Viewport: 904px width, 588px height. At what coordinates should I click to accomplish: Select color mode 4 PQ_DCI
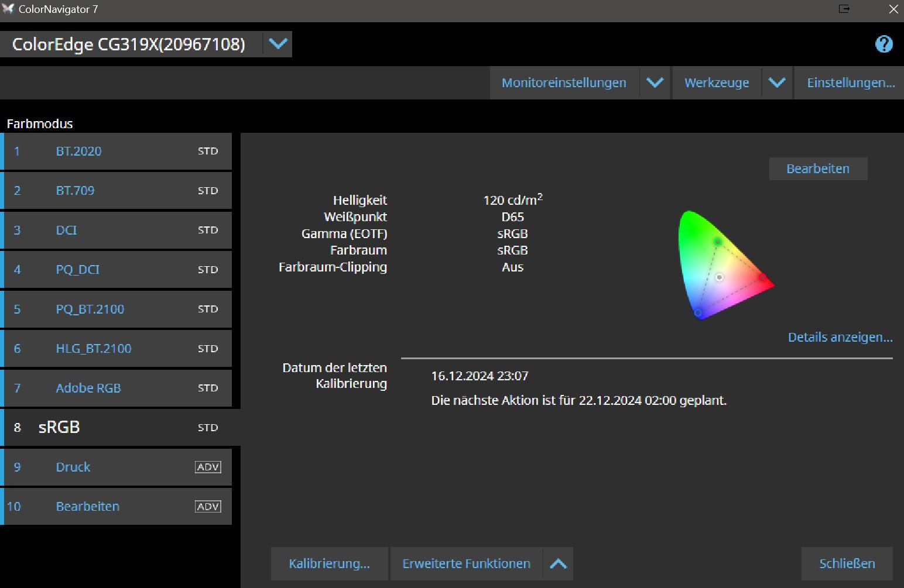(116, 270)
